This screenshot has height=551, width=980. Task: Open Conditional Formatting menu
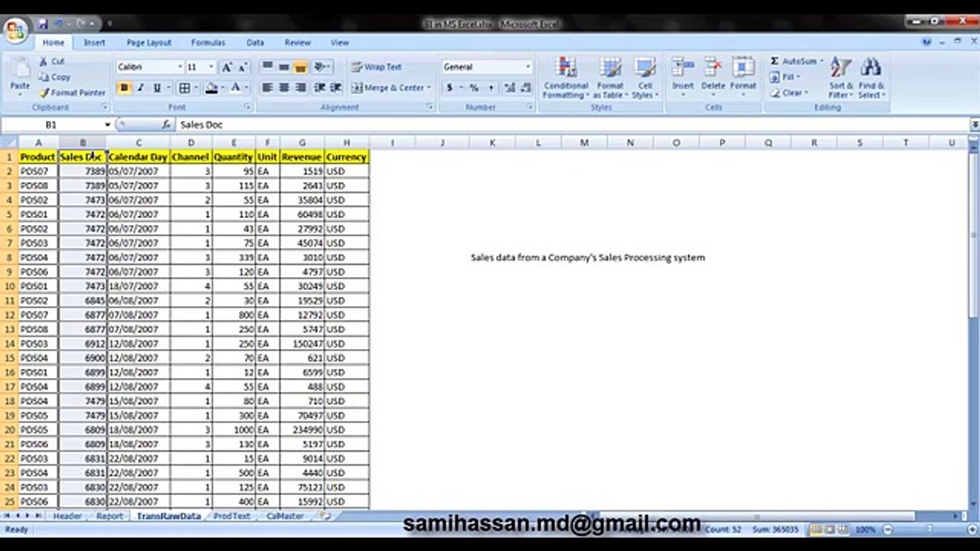pos(566,78)
